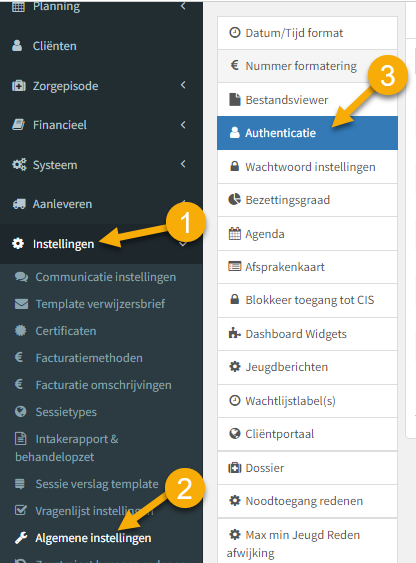Click the wrench icon for Algemene instellingen

coord(21,538)
